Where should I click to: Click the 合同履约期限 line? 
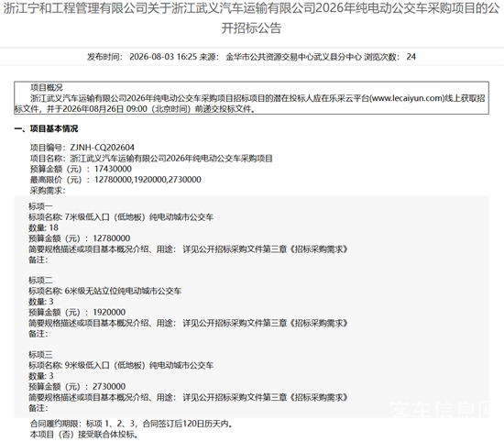(x=131, y=424)
